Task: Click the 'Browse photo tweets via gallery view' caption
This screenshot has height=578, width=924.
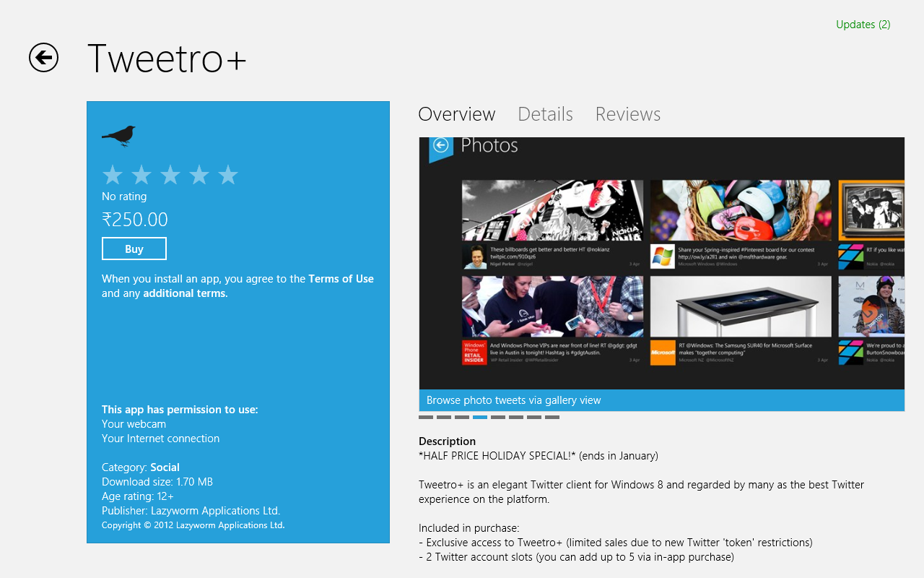Action: [x=514, y=400]
